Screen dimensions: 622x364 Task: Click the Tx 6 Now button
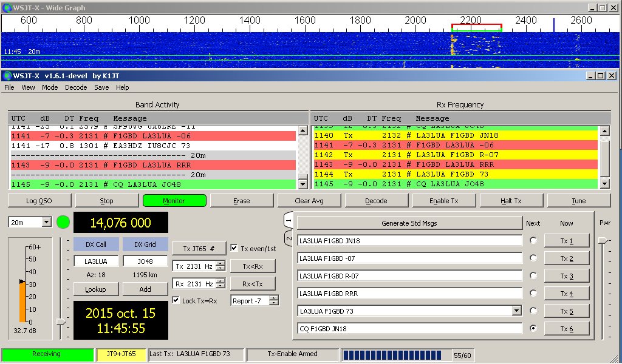point(567,329)
